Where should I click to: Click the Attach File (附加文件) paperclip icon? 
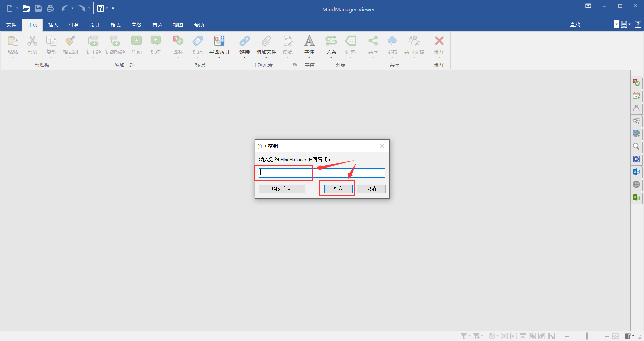[266, 41]
